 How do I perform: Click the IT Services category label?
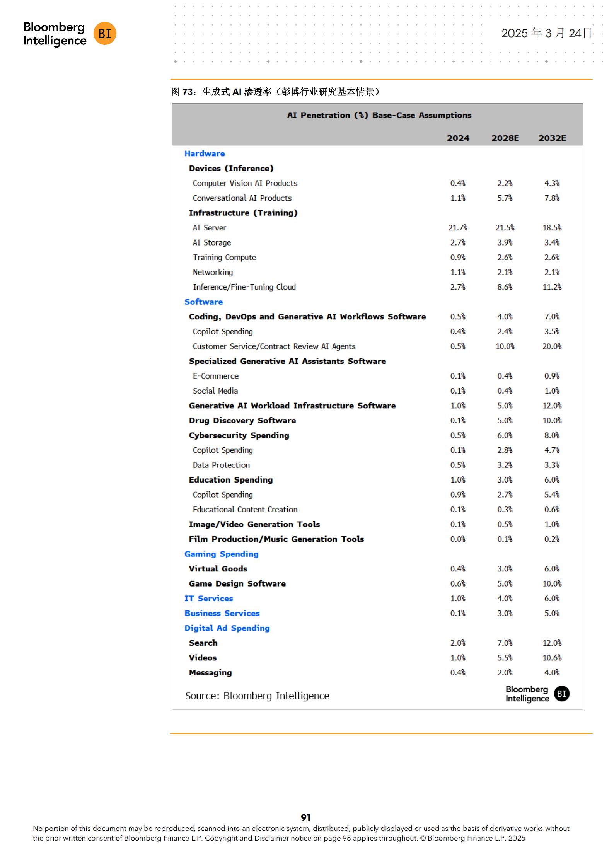(x=208, y=598)
